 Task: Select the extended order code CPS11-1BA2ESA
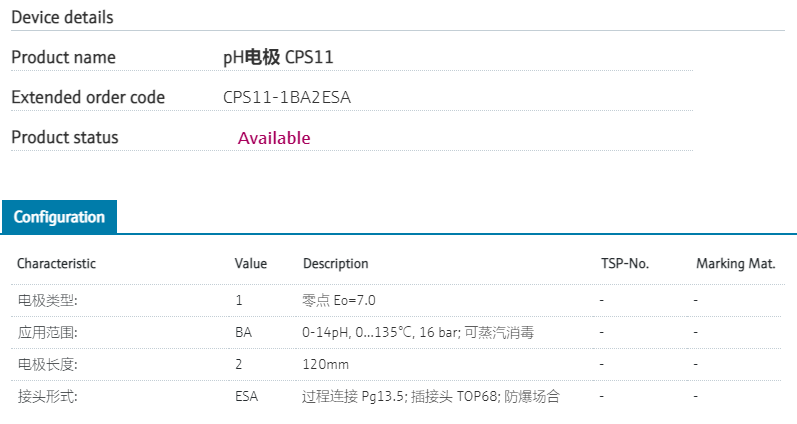click(x=287, y=98)
